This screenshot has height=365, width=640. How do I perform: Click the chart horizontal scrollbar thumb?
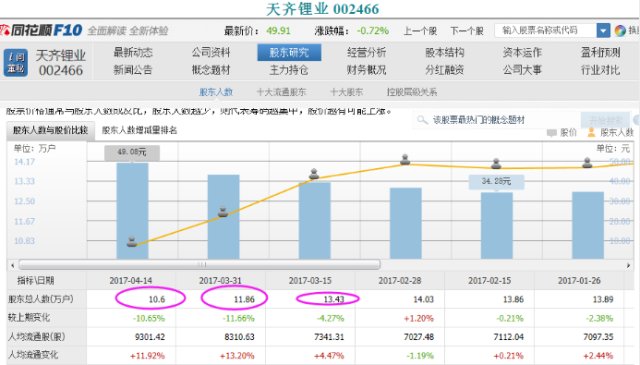200,265
